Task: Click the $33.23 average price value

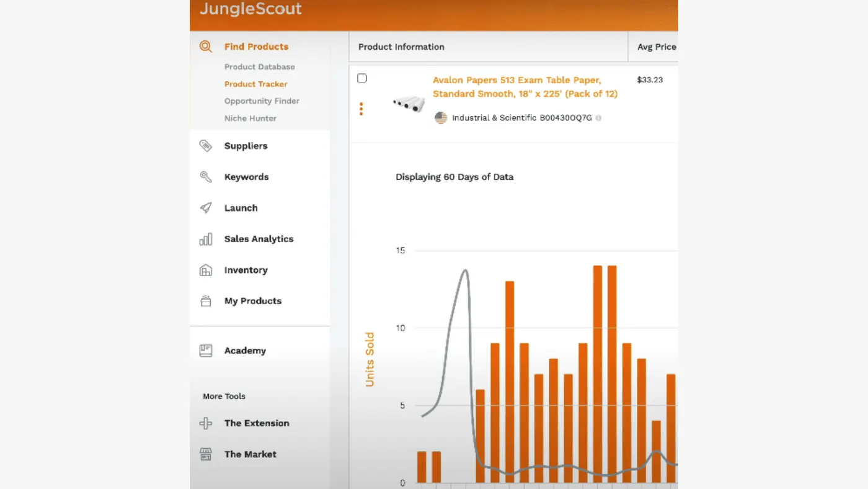Action: click(650, 79)
